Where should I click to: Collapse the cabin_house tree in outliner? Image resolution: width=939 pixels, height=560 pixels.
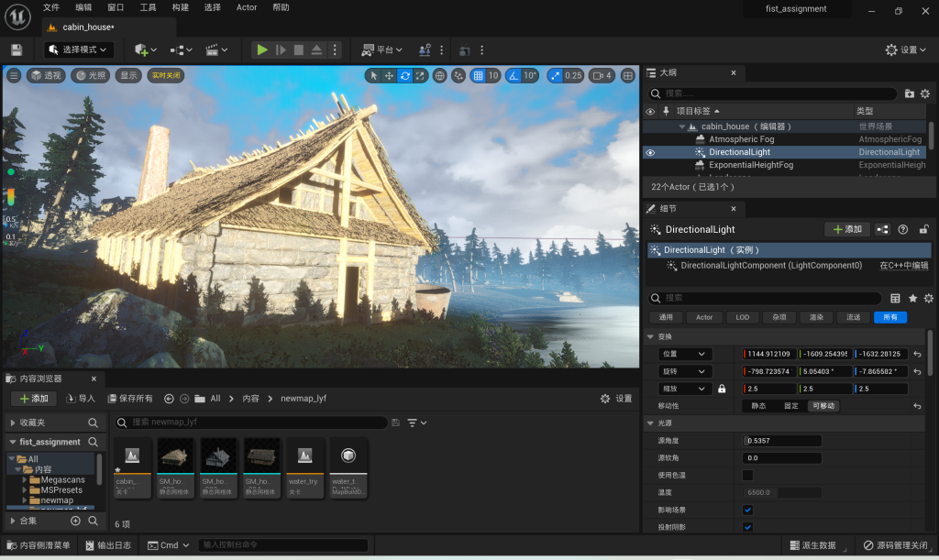point(682,126)
